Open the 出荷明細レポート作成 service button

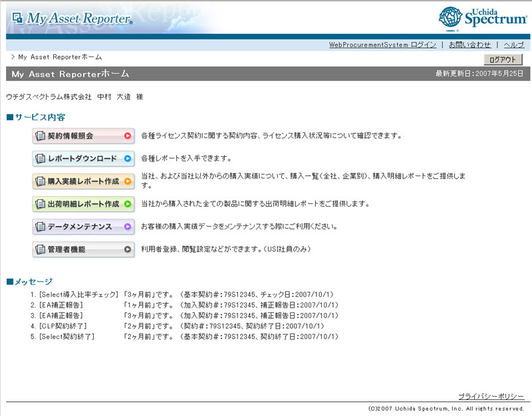(x=84, y=204)
